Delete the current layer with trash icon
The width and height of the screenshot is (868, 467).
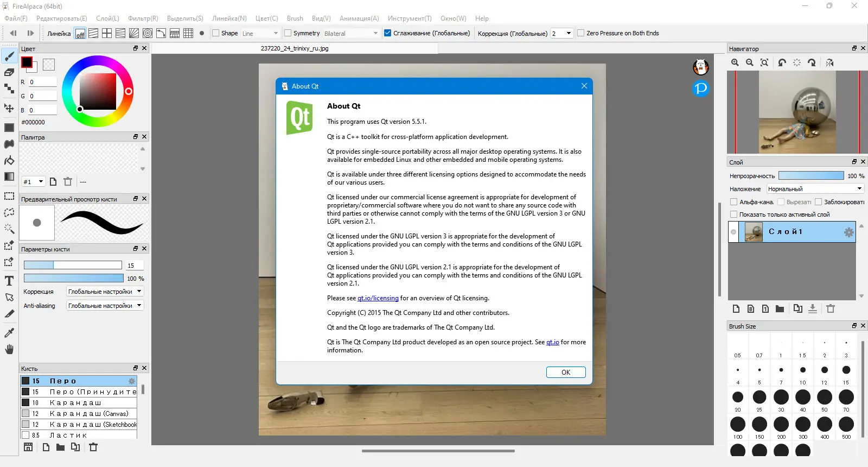(x=831, y=308)
